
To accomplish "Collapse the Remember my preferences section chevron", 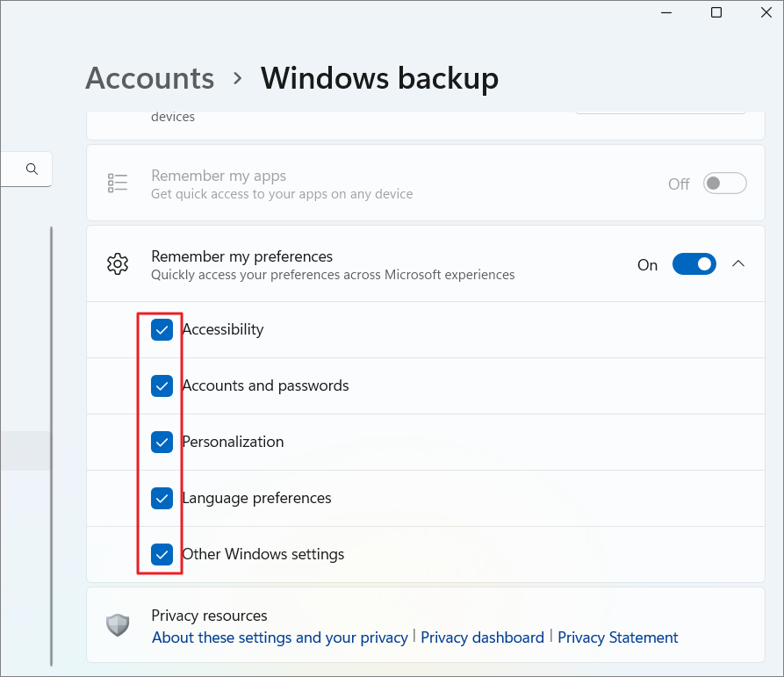I will (x=738, y=263).
